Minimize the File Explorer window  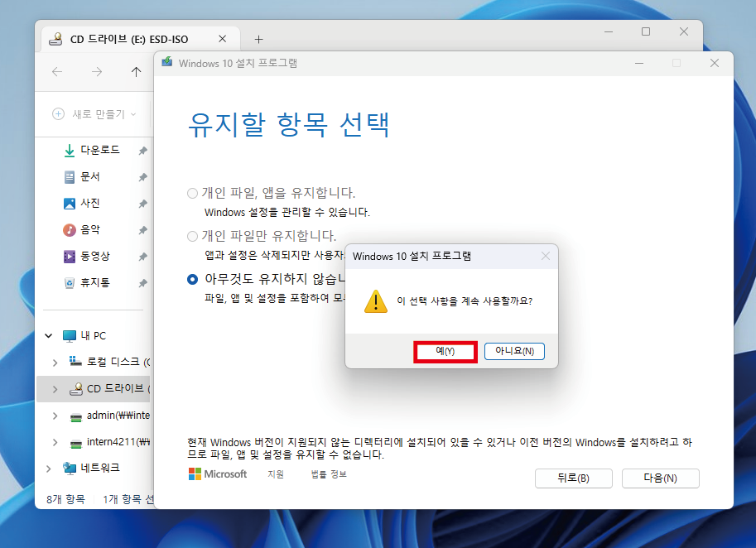[609, 31]
